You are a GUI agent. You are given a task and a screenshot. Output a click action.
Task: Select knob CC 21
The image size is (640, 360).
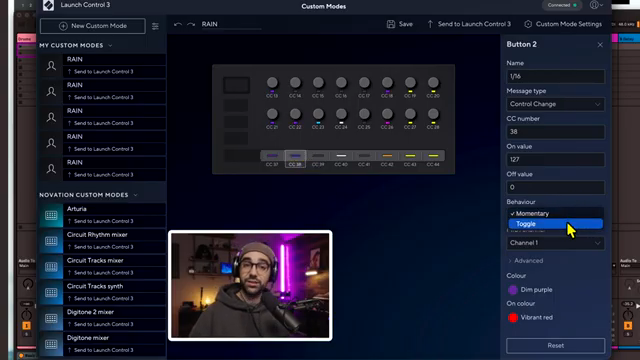272,114
